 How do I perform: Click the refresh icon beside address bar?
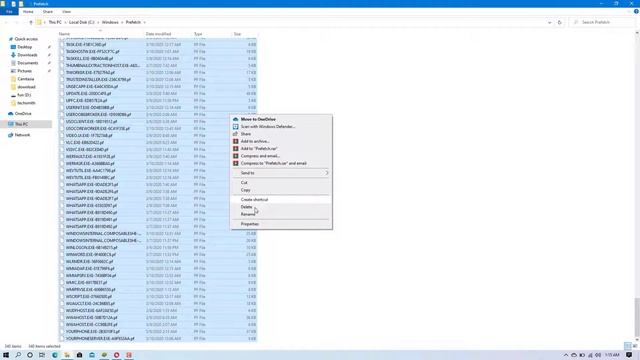(560, 22)
